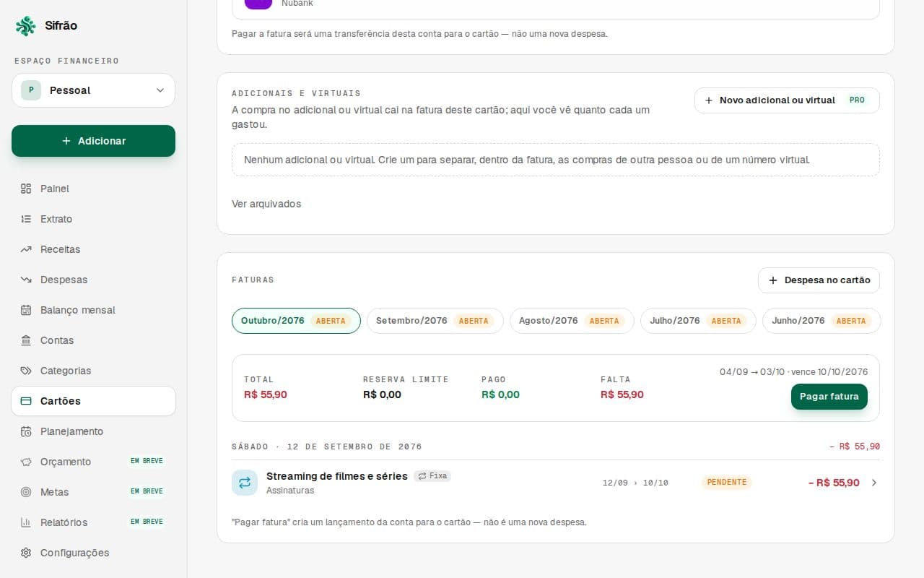The width and height of the screenshot is (924, 578).
Task: Click the Sábado 12 de setembro header
Action: (x=327, y=447)
